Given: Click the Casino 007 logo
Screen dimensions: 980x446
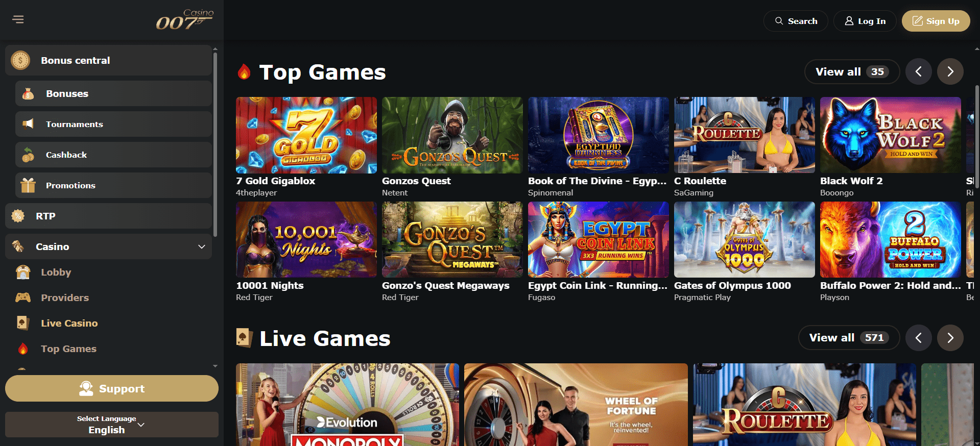Looking at the screenshot, I should (185, 20).
